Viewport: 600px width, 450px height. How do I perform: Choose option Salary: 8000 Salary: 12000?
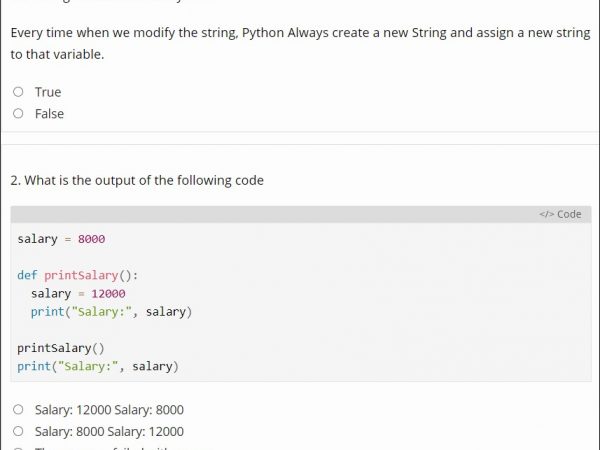[x=18, y=432]
